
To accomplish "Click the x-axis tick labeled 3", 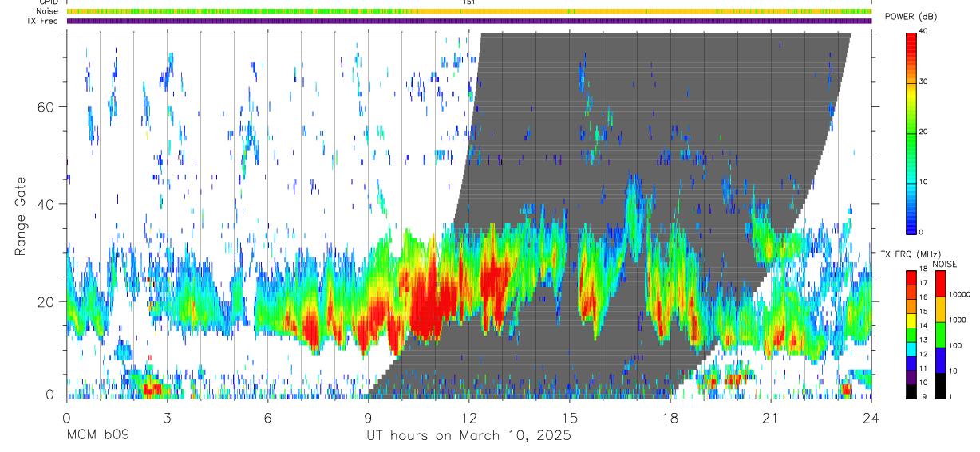I will [x=167, y=419].
